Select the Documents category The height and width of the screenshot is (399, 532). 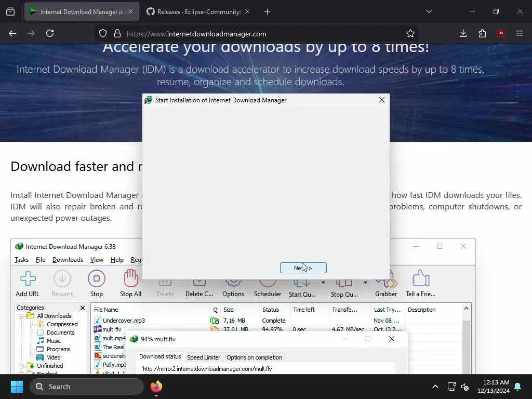pos(60,332)
